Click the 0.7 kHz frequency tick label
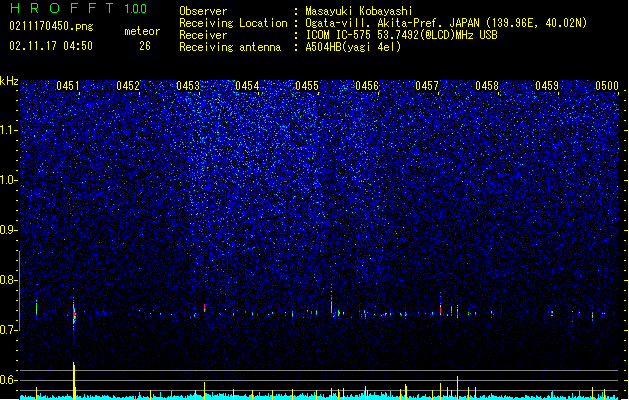The width and height of the screenshot is (629, 400). pyautogui.click(x=8, y=330)
